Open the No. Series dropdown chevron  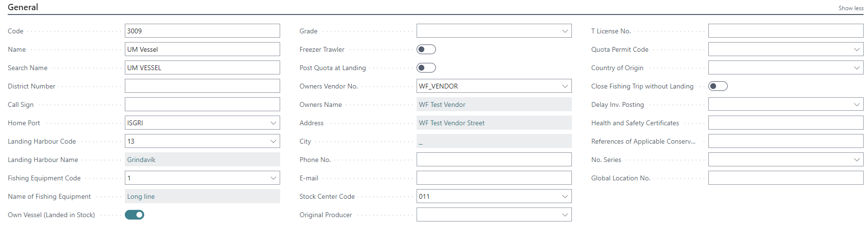pos(857,160)
